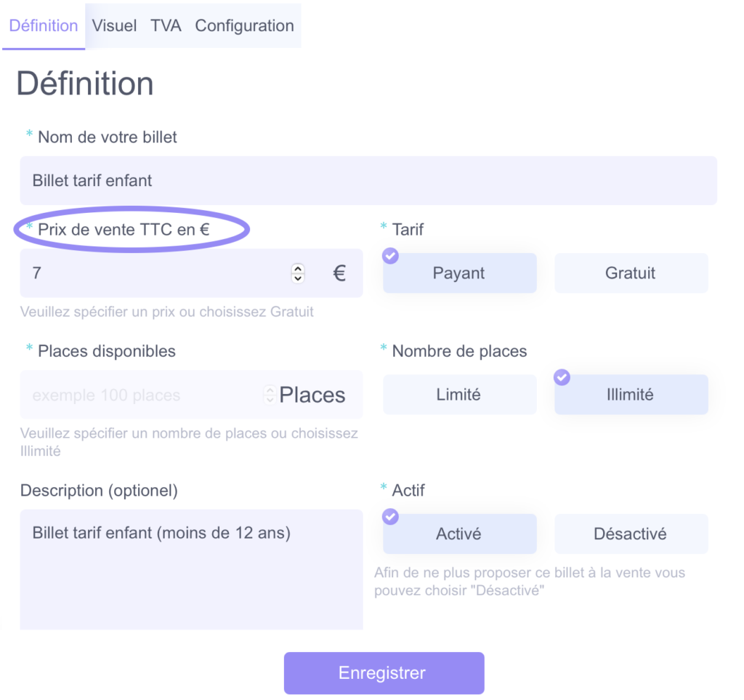Click the euro currency symbol in price field
The image size is (744, 700).
coord(339,273)
